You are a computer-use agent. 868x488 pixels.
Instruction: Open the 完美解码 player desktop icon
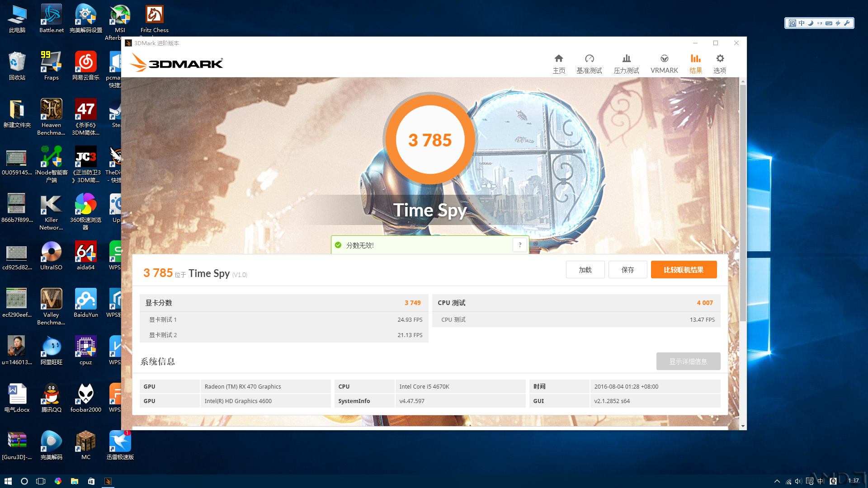tap(52, 446)
